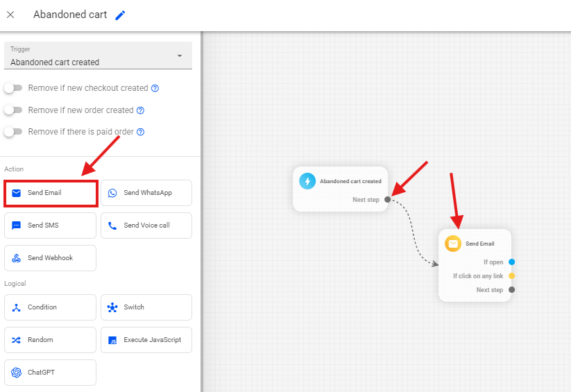Show help for paid order option
Image resolution: width=571 pixels, height=392 pixels.
[x=140, y=132]
